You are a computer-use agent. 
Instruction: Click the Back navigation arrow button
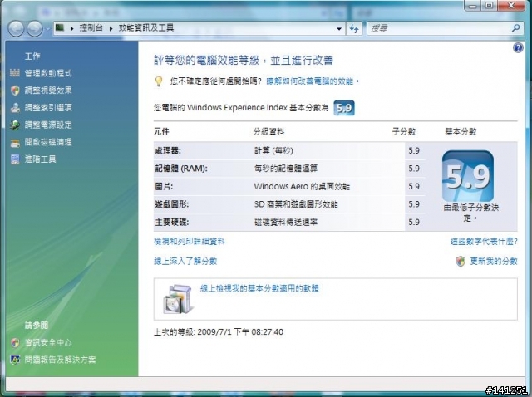click(x=16, y=28)
